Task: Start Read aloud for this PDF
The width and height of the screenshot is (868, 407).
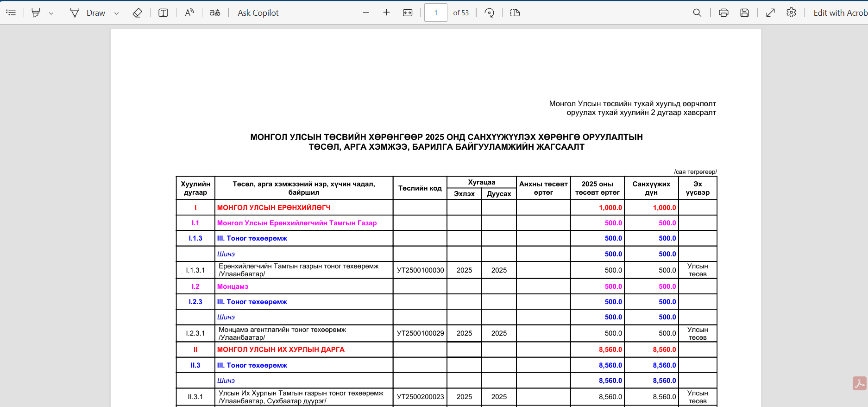Action: tap(189, 13)
